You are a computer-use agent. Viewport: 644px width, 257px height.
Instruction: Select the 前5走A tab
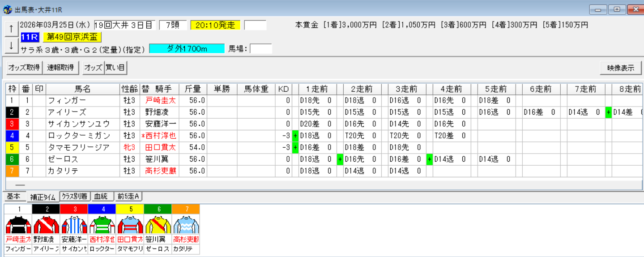[x=128, y=197]
